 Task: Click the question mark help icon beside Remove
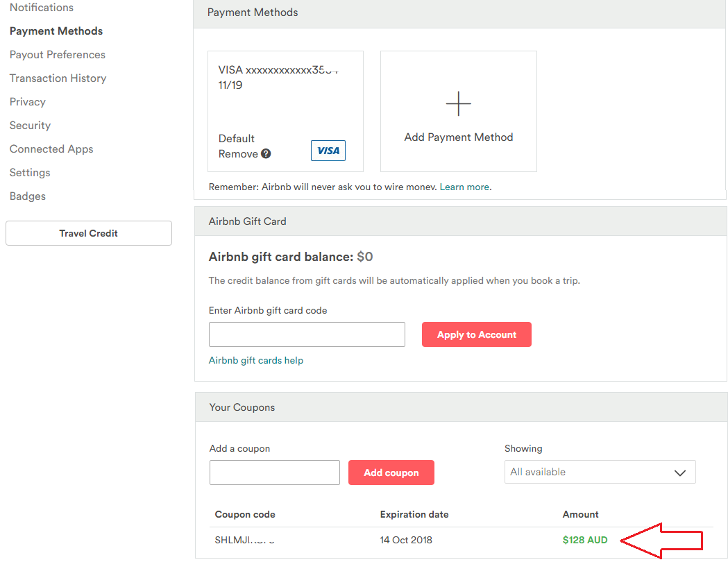point(266,154)
